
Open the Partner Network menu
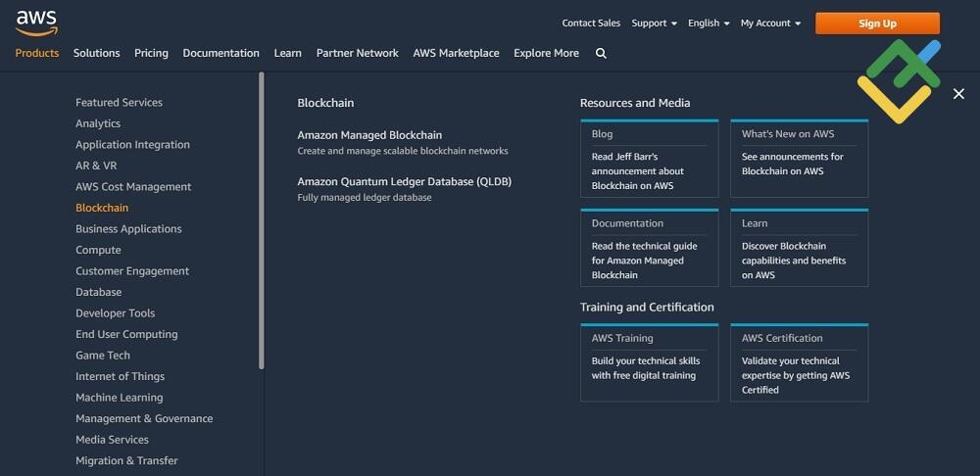[x=358, y=53]
